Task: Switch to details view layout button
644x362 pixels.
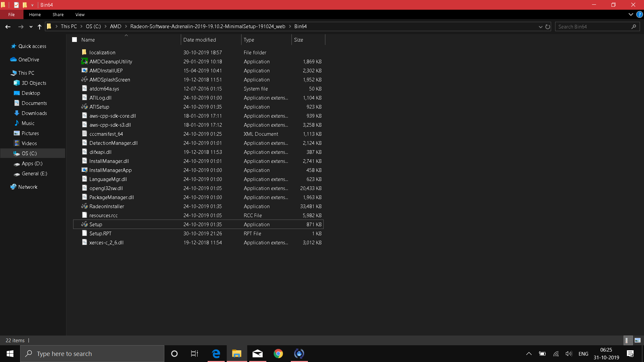Action: [x=628, y=340]
